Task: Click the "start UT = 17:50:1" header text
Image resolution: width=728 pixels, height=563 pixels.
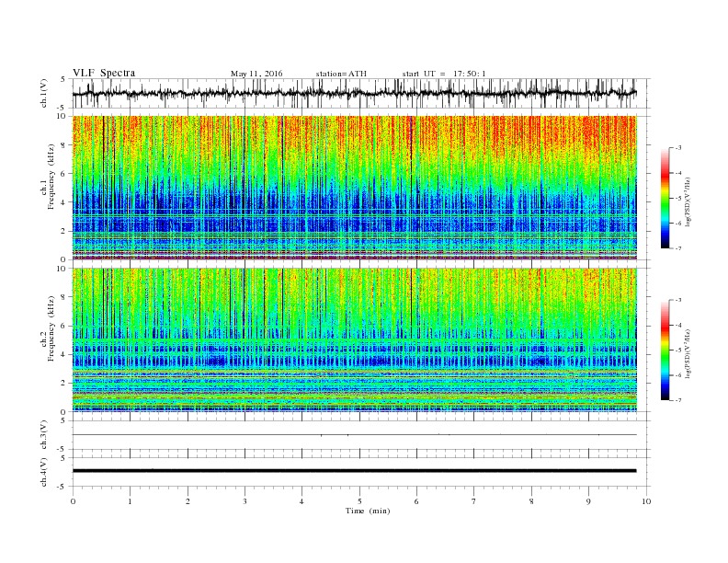Action: 444,74
